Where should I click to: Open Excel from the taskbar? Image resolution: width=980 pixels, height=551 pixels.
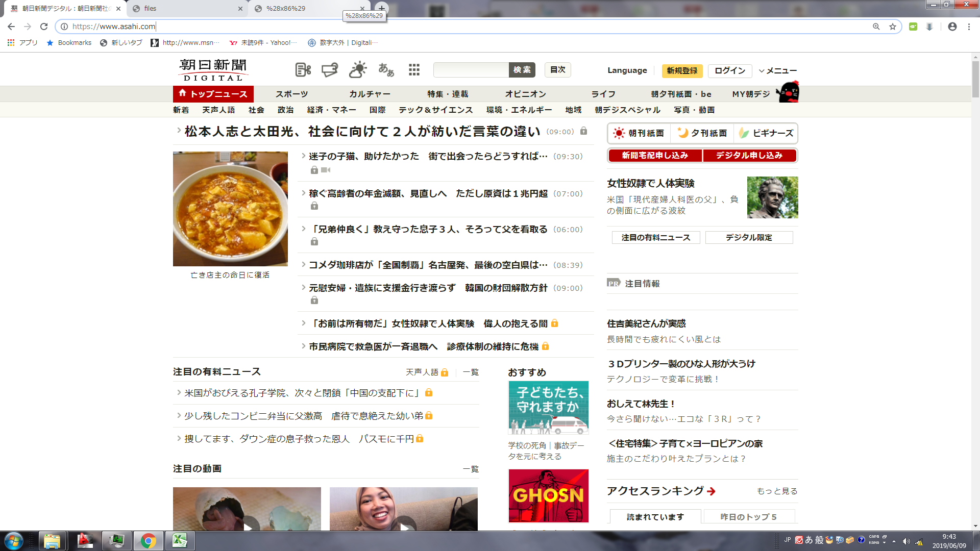coord(180,541)
